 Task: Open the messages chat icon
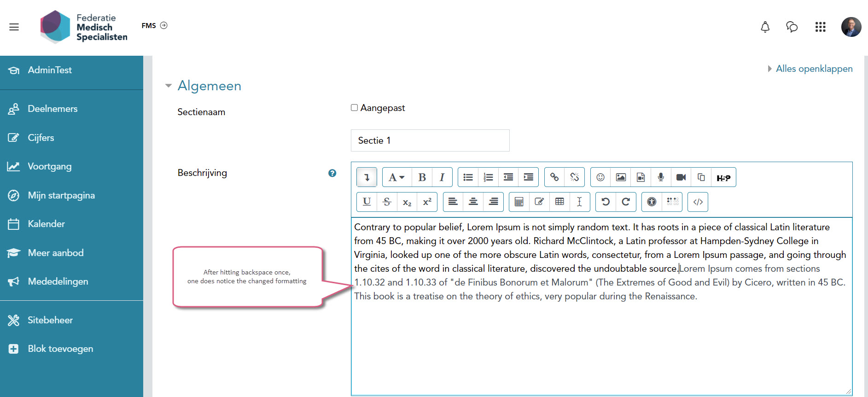coord(792,27)
